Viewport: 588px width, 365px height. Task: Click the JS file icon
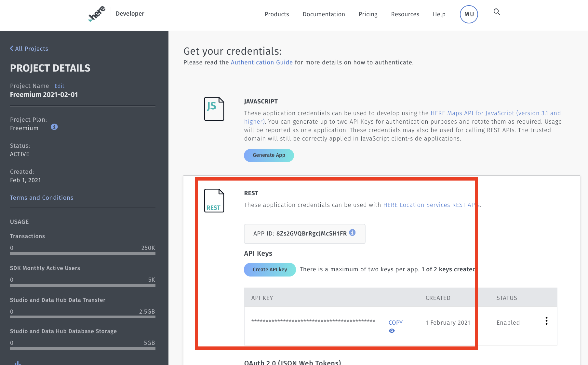[214, 109]
